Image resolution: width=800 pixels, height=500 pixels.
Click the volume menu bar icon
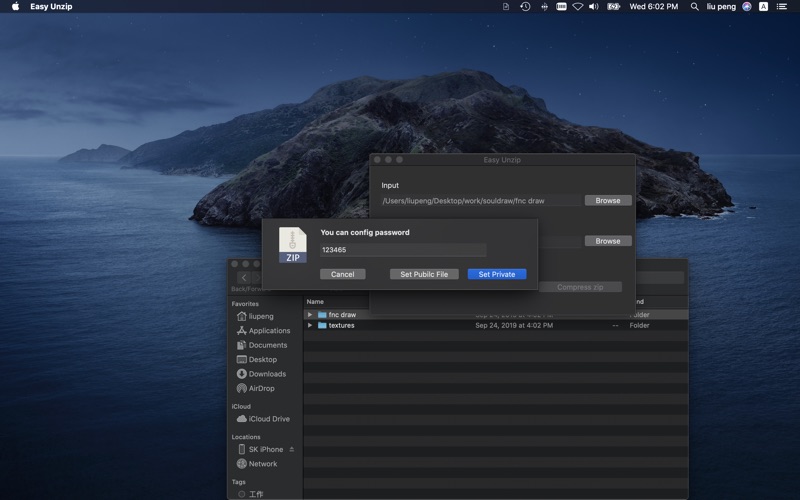594,7
